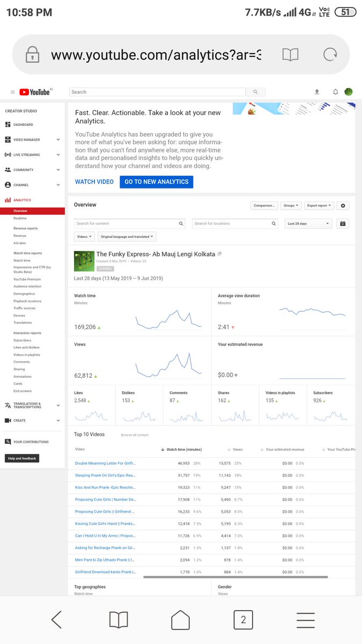Click the channel thumbnail image

click(84, 261)
